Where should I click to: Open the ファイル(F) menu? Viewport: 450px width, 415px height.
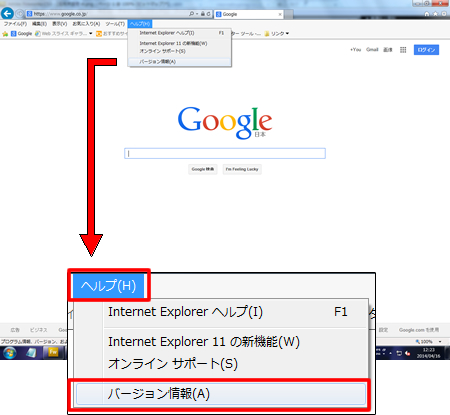pos(15,24)
